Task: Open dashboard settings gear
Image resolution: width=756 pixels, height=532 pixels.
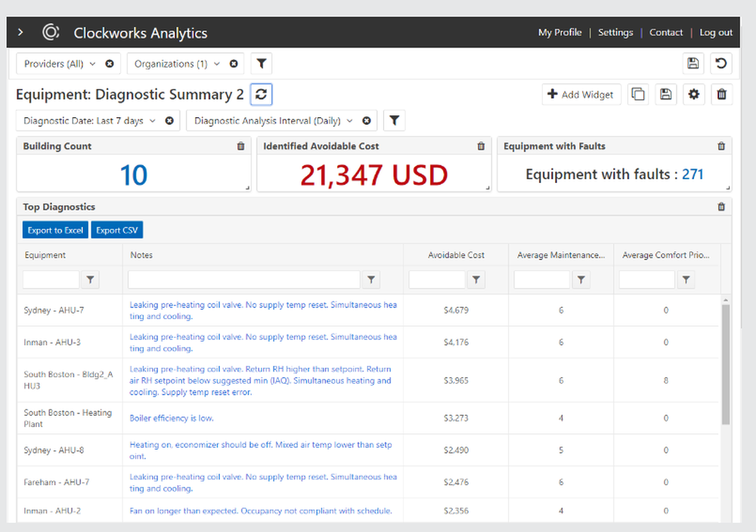Action: pyautogui.click(x=694, y=94)
